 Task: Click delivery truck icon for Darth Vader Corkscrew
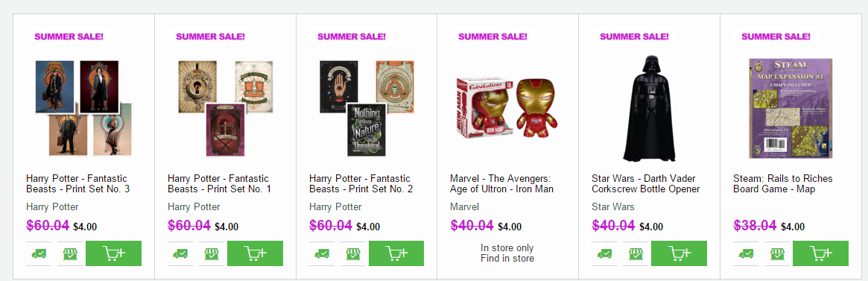[x=604, y=254]
